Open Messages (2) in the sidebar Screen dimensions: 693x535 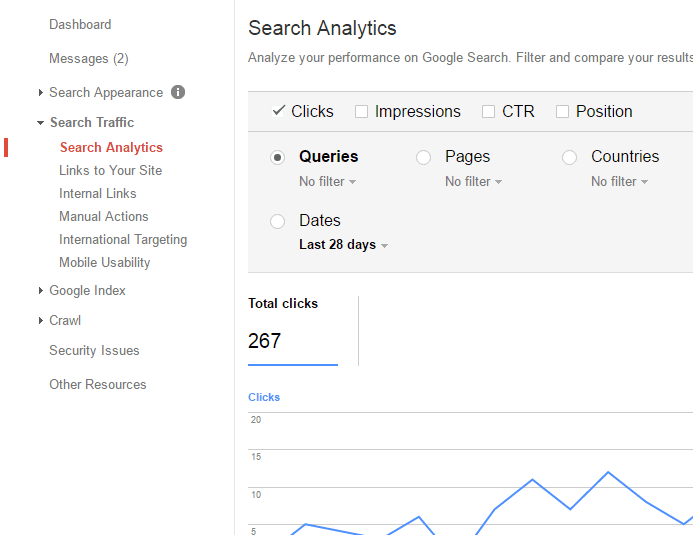(x=88, y=58)
